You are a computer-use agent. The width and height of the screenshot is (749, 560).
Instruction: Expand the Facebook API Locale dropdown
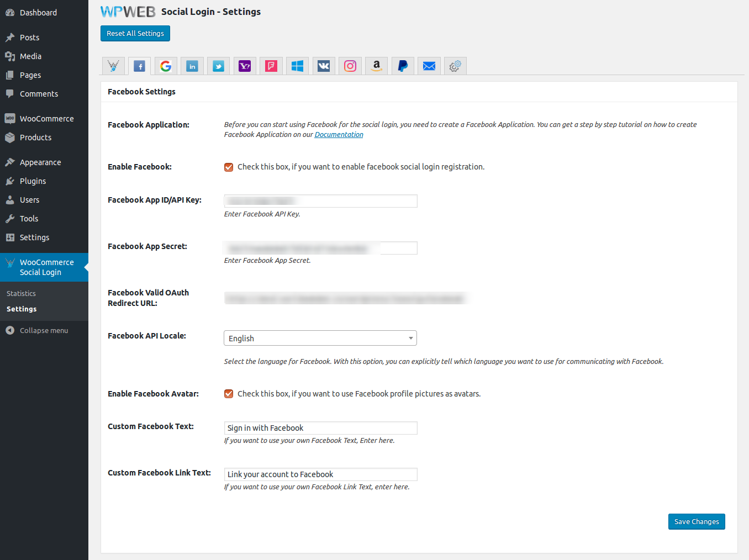pyautogui.click(x=320, y=338)
